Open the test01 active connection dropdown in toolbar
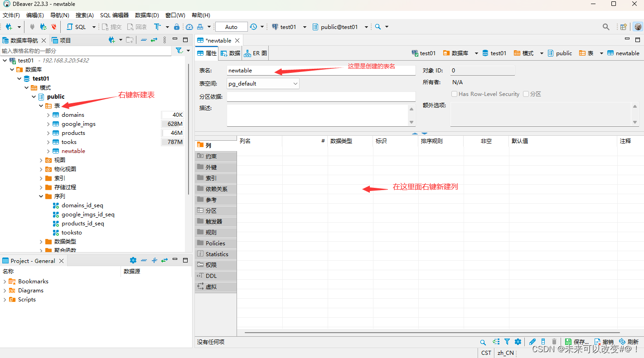Screen dimensions: 644x358 point(305,27)
